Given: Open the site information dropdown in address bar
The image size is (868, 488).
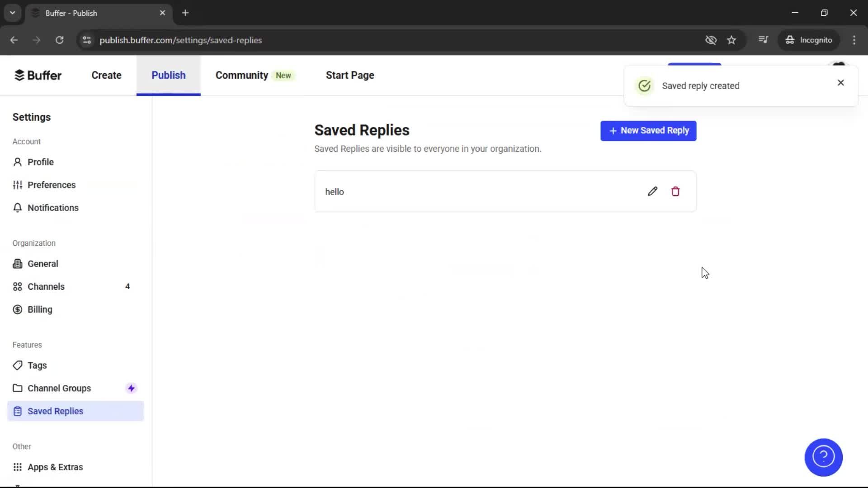Looking at the screenshot, I should pos(86,40).
